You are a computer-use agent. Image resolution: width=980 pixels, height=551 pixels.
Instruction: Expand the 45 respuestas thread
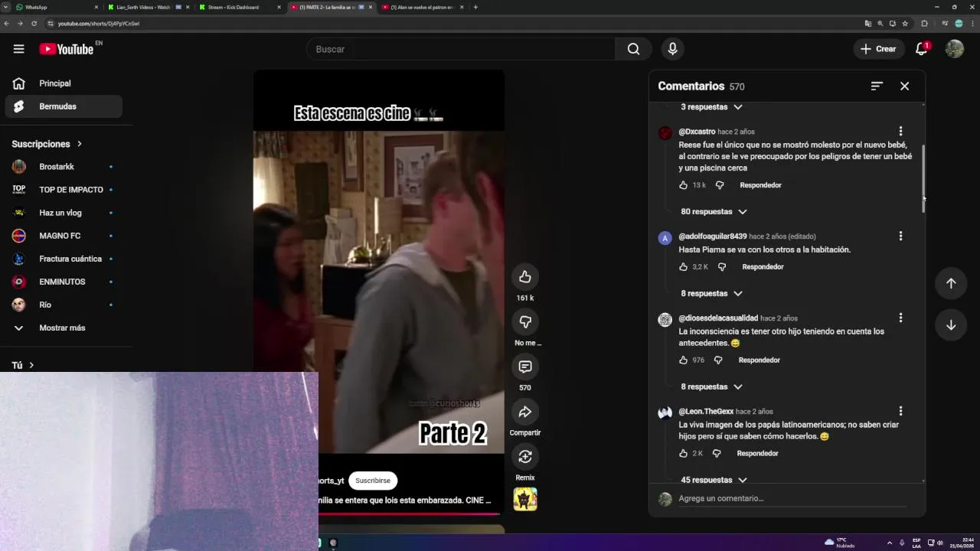(714, 480)
